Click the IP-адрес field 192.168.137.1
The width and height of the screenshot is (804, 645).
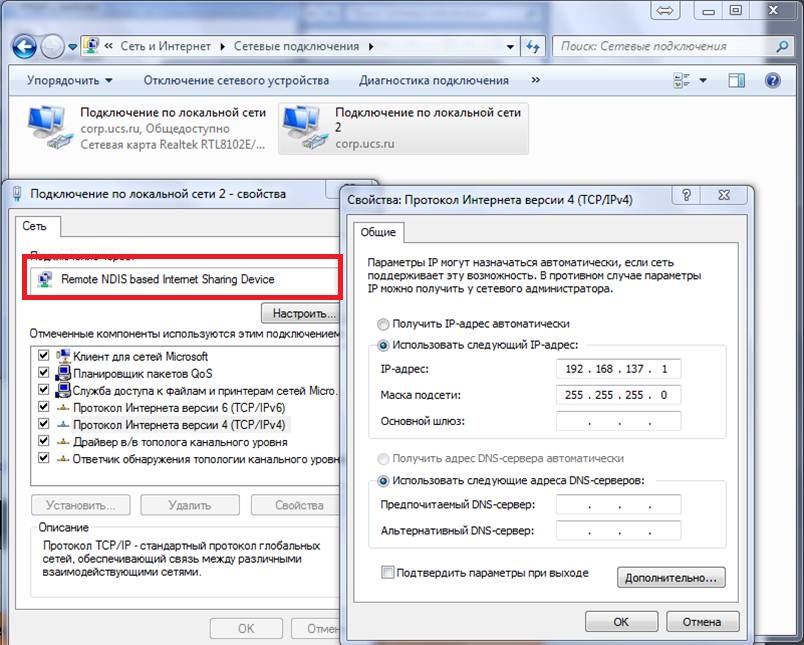618,369
